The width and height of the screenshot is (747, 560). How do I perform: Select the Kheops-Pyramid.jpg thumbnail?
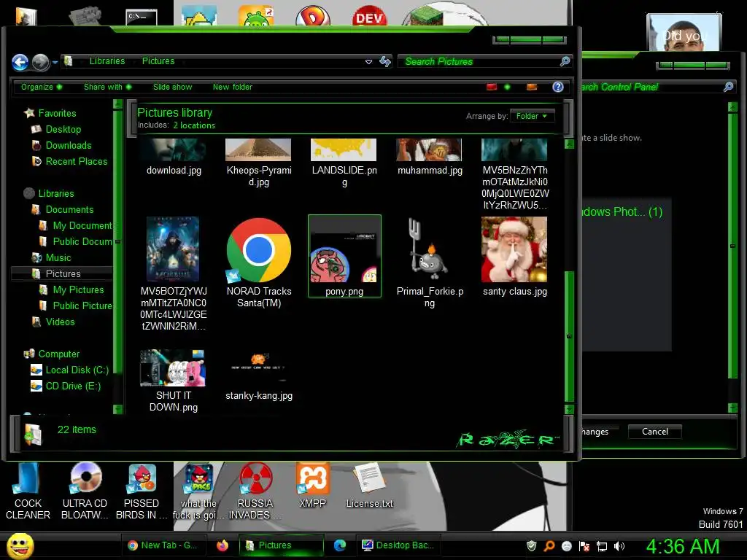coord(259,162)
